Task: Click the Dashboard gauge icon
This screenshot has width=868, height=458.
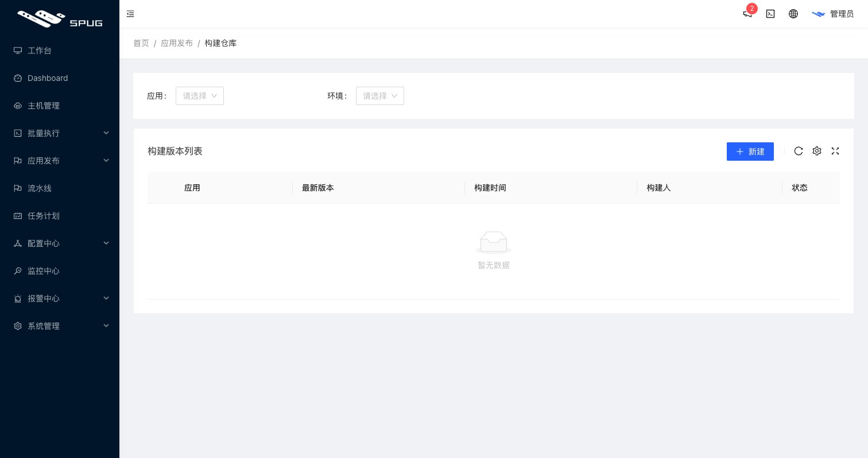Action: (x=18, y=78)
